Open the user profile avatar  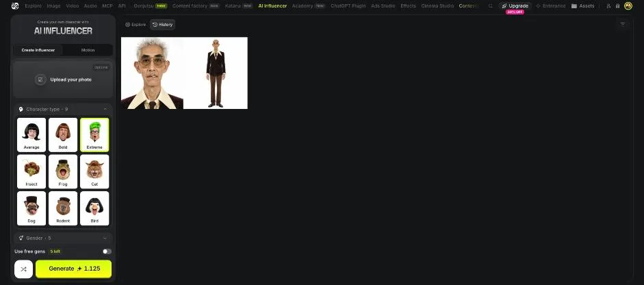628,5
